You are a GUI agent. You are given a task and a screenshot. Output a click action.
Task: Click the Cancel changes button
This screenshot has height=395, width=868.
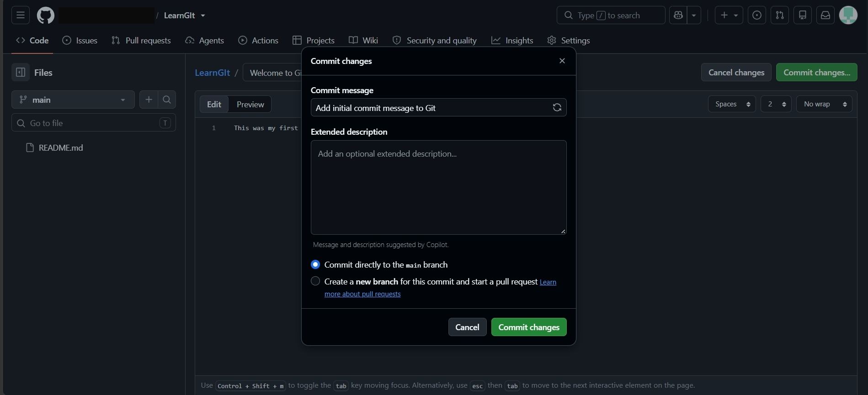[736, 72]
